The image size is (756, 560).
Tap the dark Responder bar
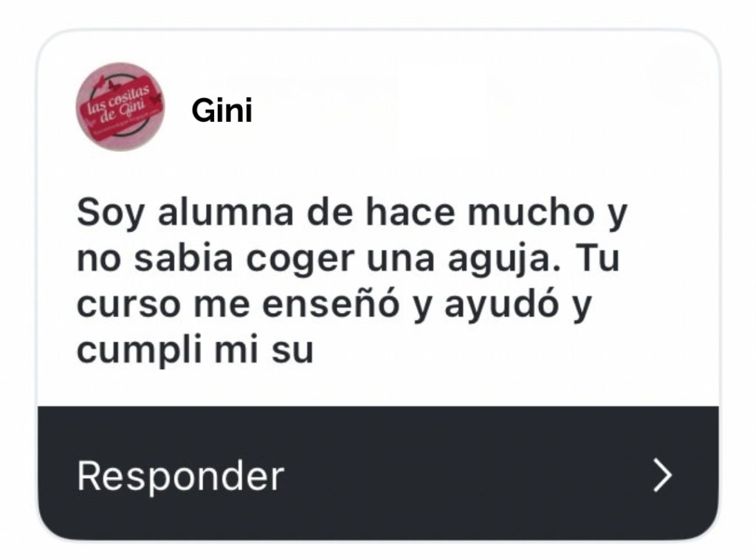[x=378, y=473]
